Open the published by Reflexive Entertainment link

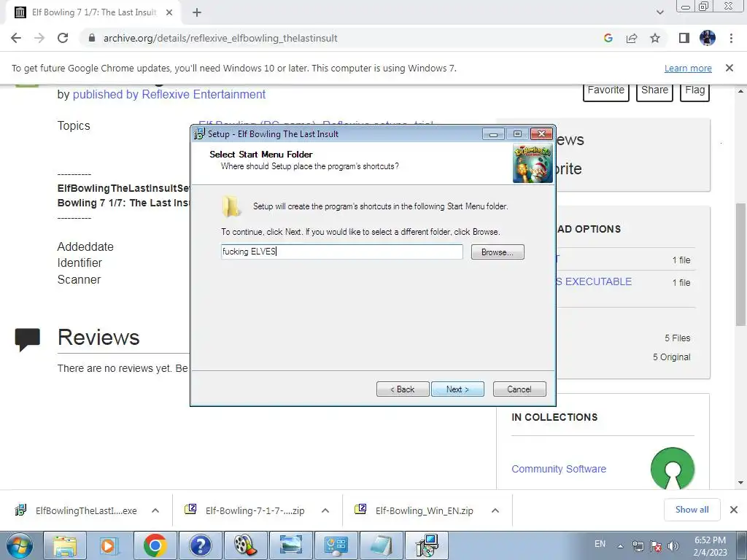[x=169, y=94]
